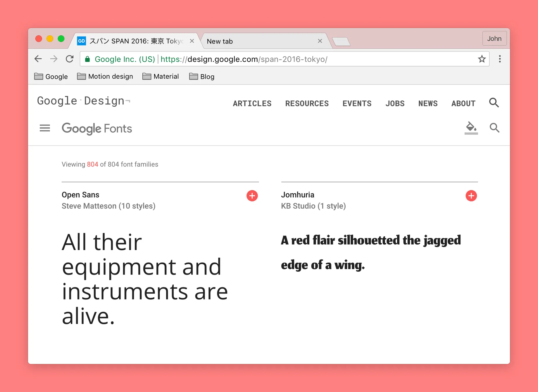Click the Google Fonts logo
The width and height of the screenshot is (538, 392).
point(97,129)
